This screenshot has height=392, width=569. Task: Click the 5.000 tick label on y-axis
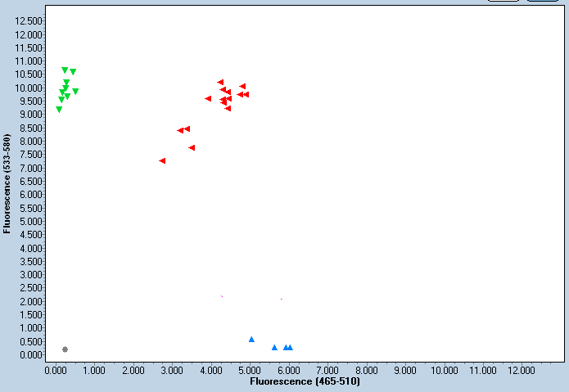click(31, 221)
